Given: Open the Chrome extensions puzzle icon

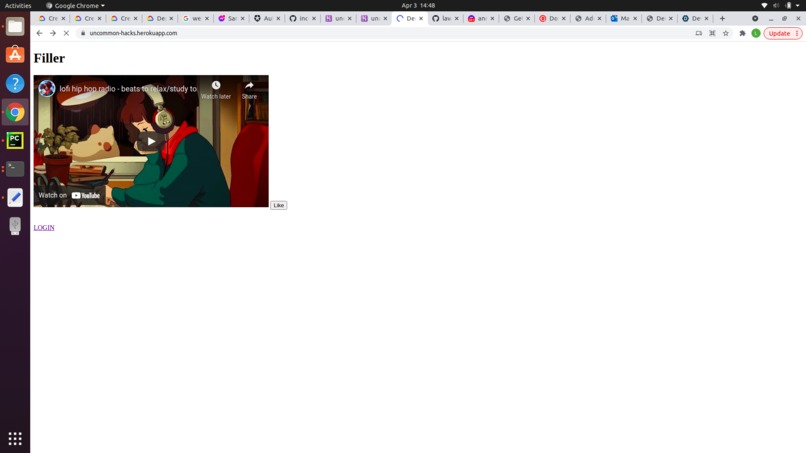Looking at the screenshot, I should click(x=742, y=33).
